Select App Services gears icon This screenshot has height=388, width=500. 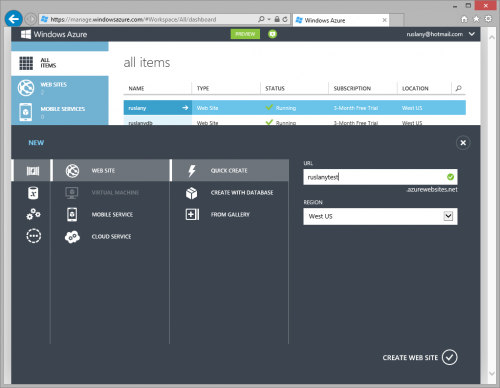pos(33,214)
